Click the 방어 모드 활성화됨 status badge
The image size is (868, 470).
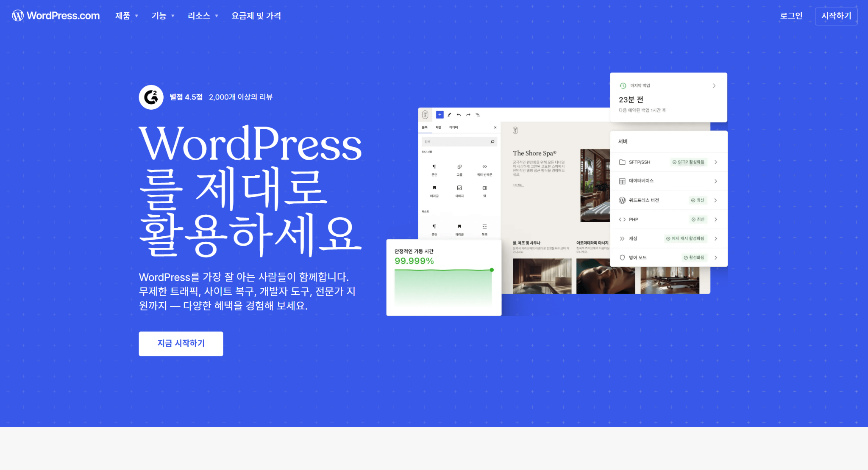tap(694, 257)
